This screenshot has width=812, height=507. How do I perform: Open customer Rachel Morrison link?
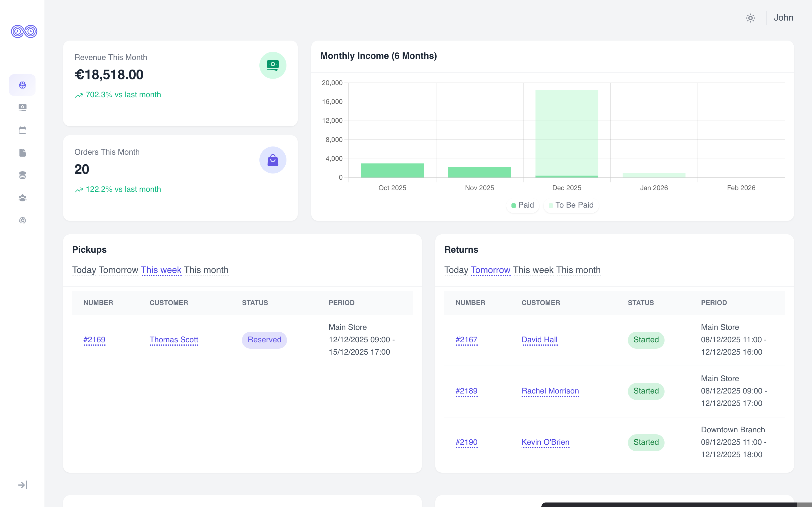[x=550, y=391]
